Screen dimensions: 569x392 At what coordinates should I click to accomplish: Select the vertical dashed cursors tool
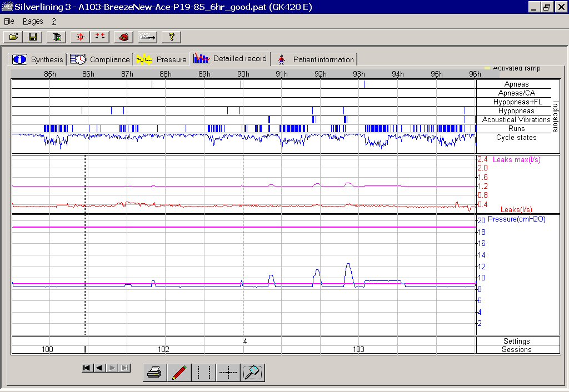(203, 373)
